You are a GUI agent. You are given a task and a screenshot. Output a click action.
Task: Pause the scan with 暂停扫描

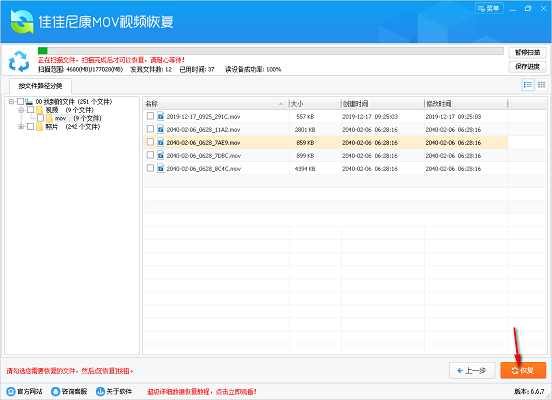[x=527, y=52]
